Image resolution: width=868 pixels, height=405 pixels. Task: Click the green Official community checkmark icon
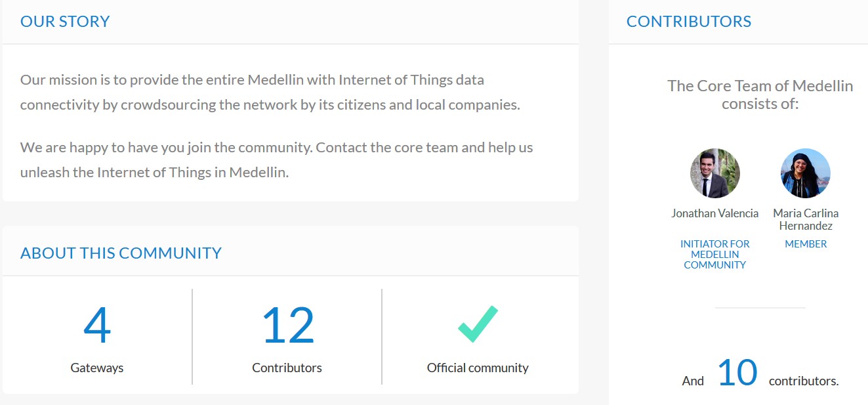[x=478, y=324]
